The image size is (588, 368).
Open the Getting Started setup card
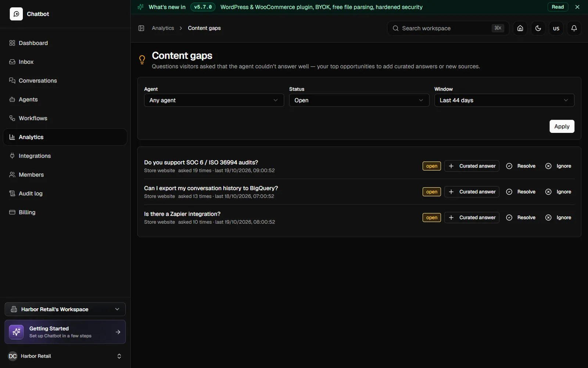65,332
